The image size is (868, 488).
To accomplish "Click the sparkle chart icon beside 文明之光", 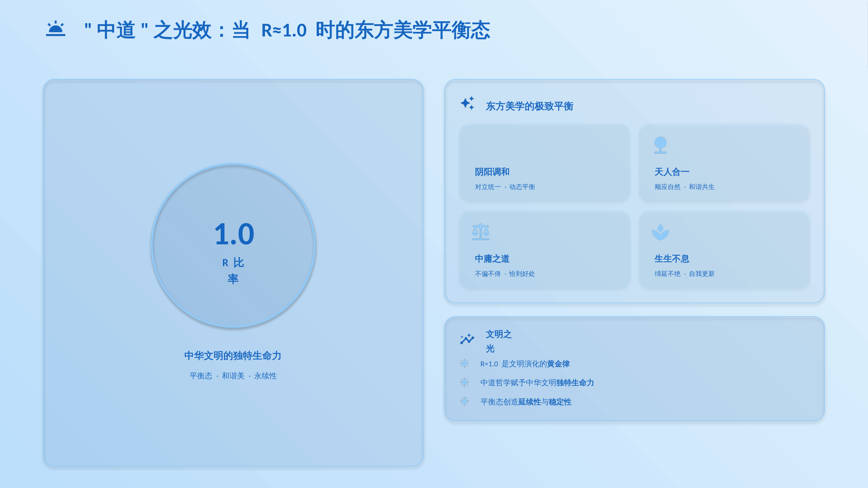I will pos(467,339).
